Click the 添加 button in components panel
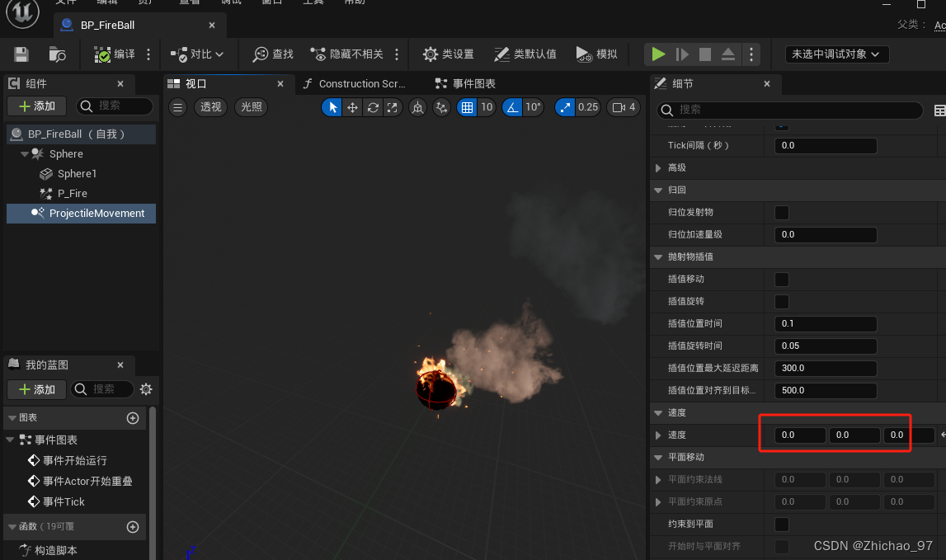 [36, 106]
